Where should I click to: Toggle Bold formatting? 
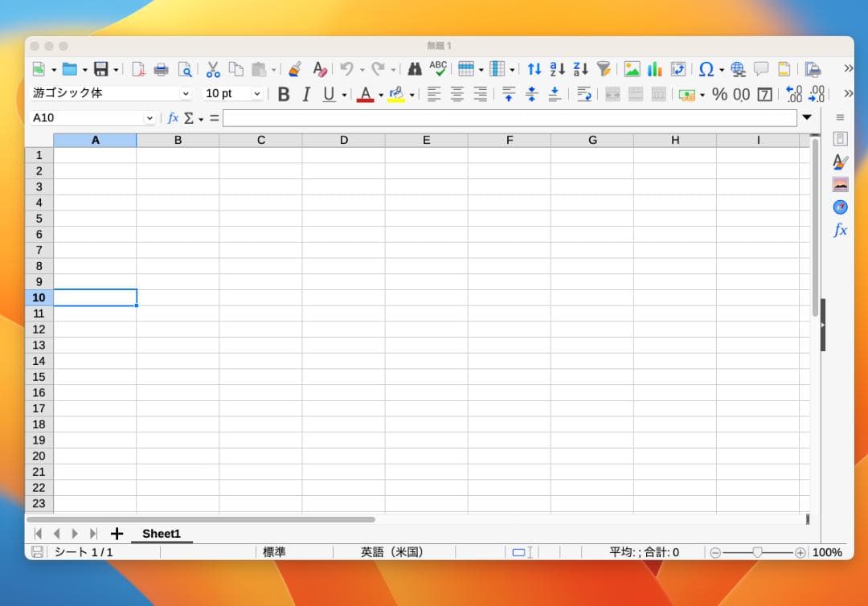(x=283, y=94)
